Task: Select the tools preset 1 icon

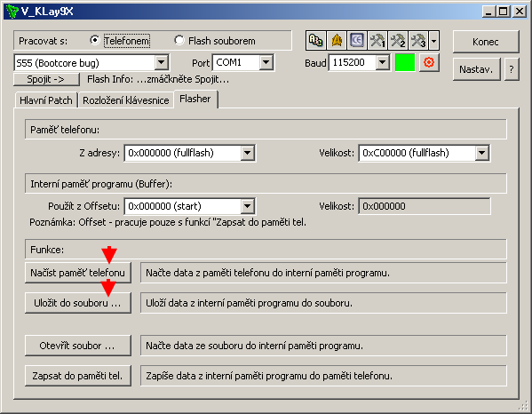Action: point(377,41)
